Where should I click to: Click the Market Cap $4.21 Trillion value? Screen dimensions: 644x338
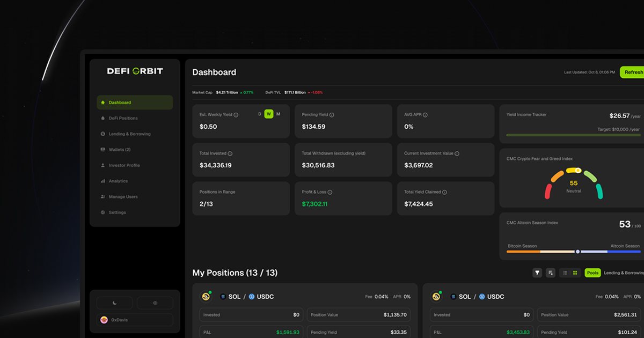point(228,92)
